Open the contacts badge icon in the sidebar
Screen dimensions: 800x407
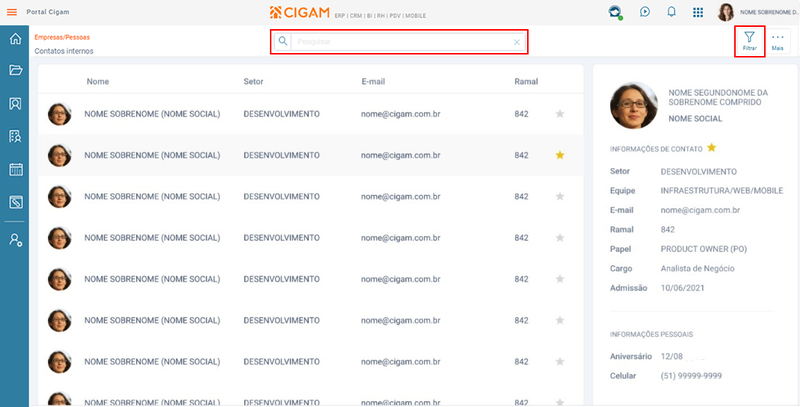15,104
